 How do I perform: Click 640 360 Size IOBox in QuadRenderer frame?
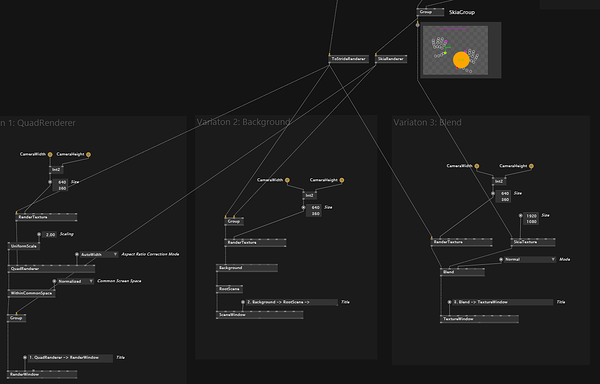click(x=60, y=185)
